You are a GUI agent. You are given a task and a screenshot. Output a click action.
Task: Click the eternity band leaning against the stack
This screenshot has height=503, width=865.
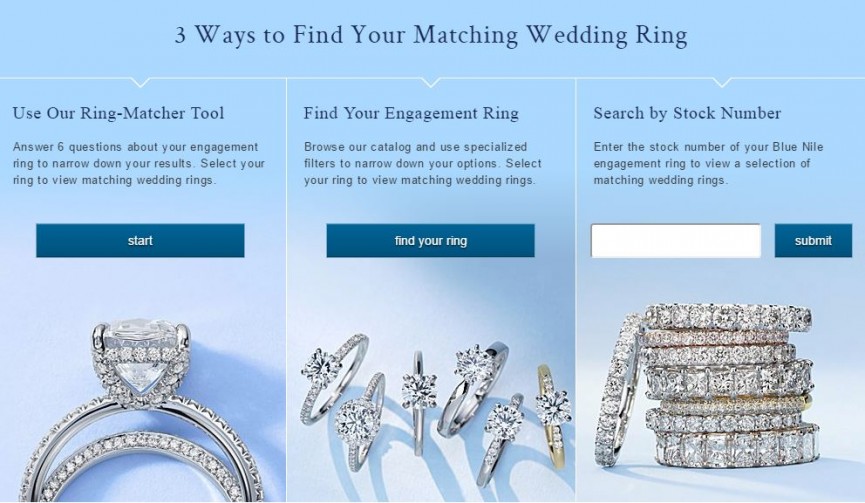pyautogui.click(x=617, y=390)
